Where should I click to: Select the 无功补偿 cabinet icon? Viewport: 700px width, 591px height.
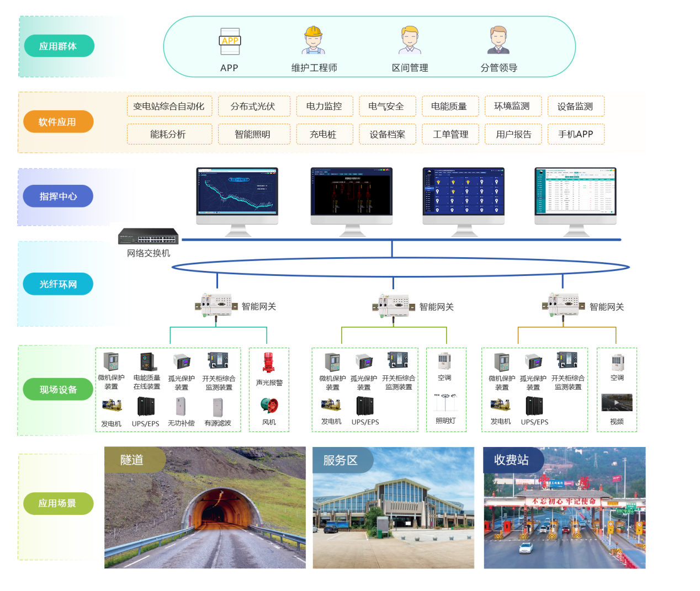click(181, 407)
